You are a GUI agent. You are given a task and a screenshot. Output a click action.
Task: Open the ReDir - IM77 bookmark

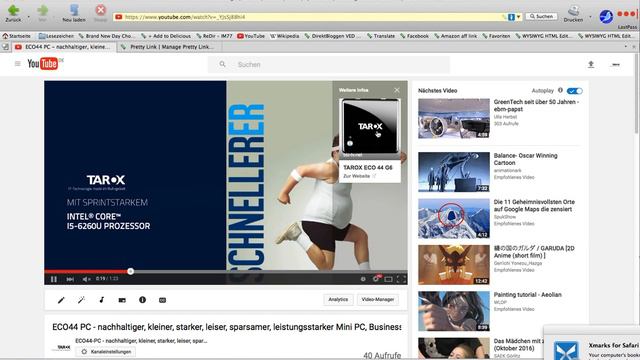pos(214,36)
